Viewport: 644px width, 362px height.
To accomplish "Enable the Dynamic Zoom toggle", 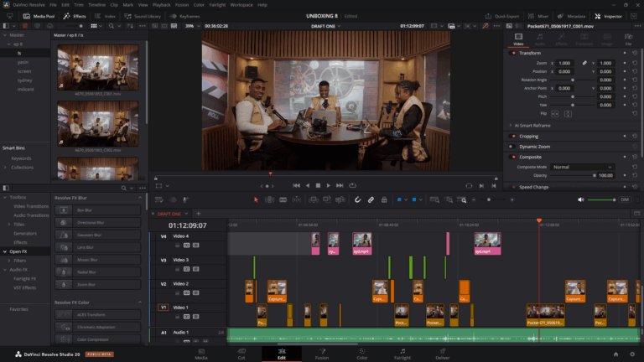I will (x=512, y=147).
